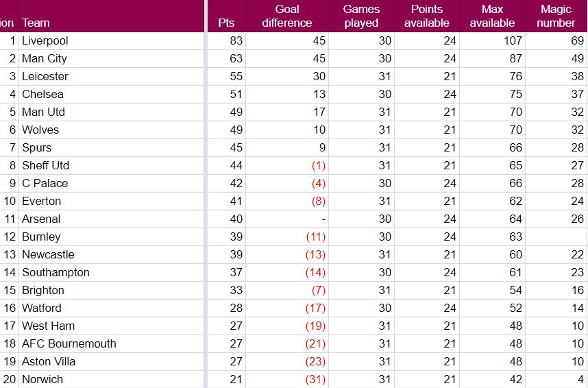Viewport: 588px width, 388px height.
Task: Select the Pts column header
Action: tap(226, 23)
